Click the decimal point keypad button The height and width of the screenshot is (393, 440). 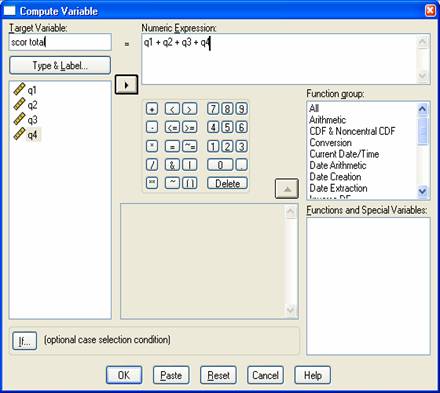242,165
